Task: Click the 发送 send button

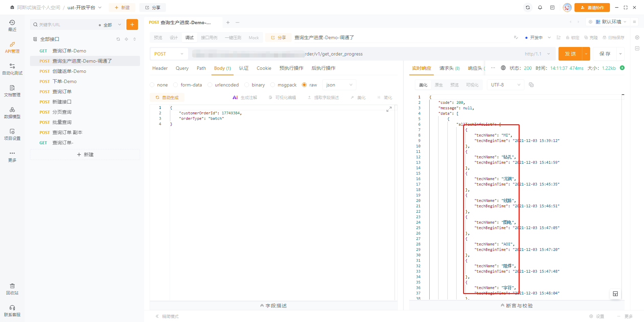Action: [x=570, y=54]
